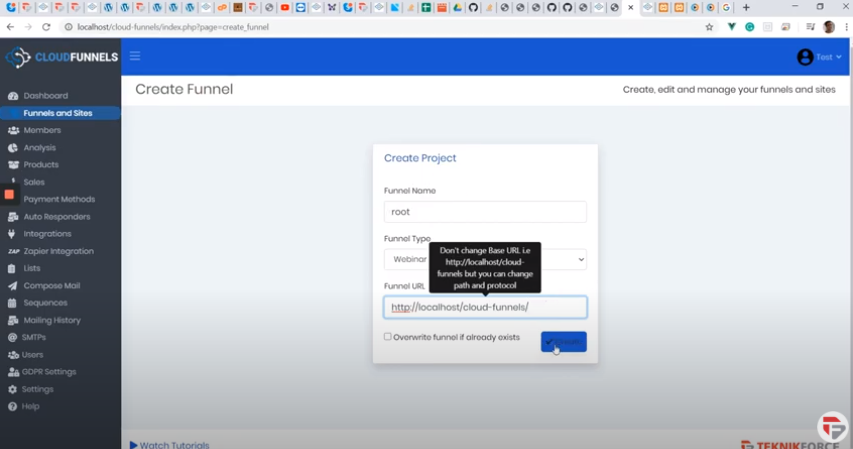The image size is (853, 449).
Task: Click the Funnel URL input field
Action: pyautogui.click(x=485, y=307)
